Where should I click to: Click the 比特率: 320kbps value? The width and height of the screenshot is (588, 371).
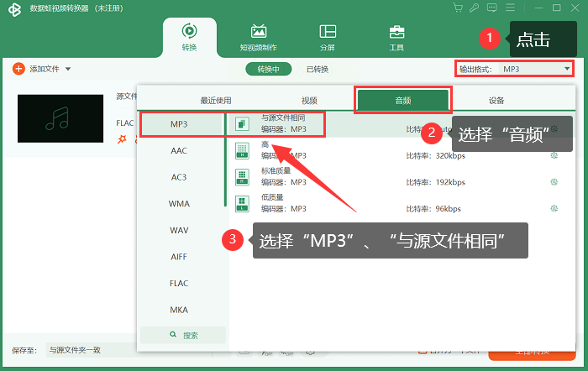(x=436, y=156)
